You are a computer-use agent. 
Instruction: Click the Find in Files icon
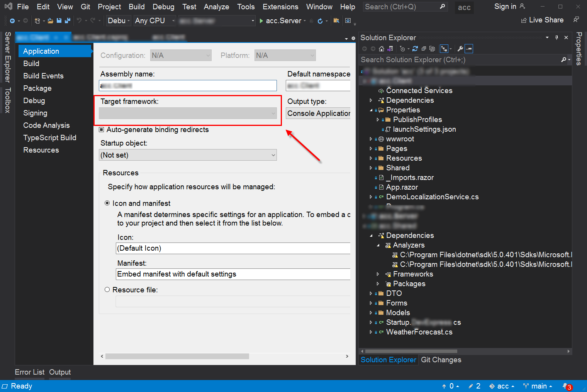click(x=336, y=21)
